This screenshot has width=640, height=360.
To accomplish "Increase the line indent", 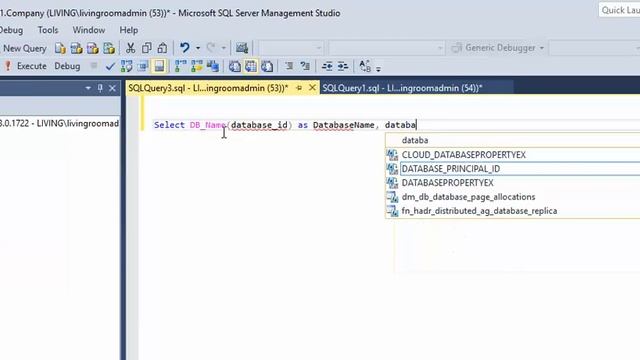I will (343, 66).
